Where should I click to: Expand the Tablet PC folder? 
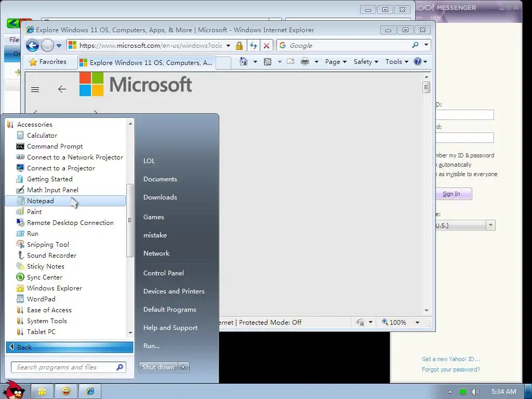tap(36, 331)
